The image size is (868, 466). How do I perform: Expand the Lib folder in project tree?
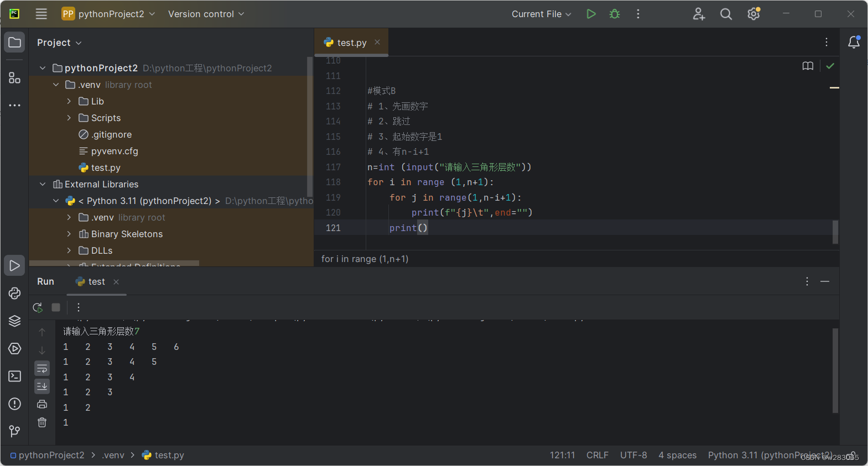point(69,101)
